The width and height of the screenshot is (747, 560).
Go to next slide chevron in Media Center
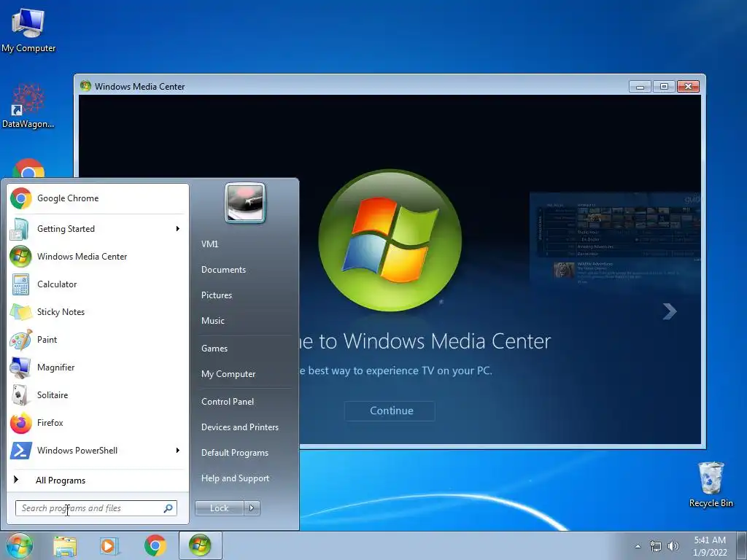point(670,311)
